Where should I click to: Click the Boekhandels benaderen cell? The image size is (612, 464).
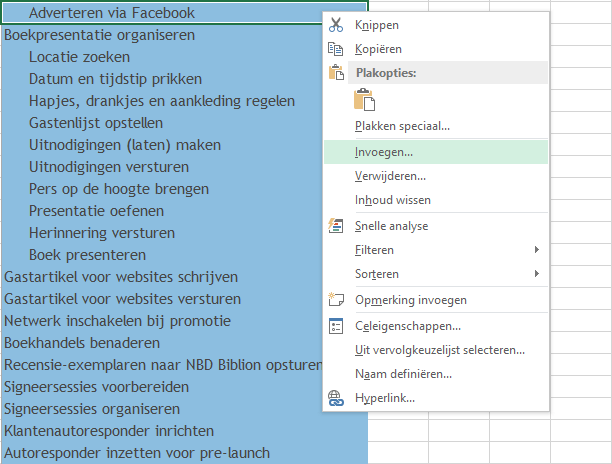[x=95, y=343]
